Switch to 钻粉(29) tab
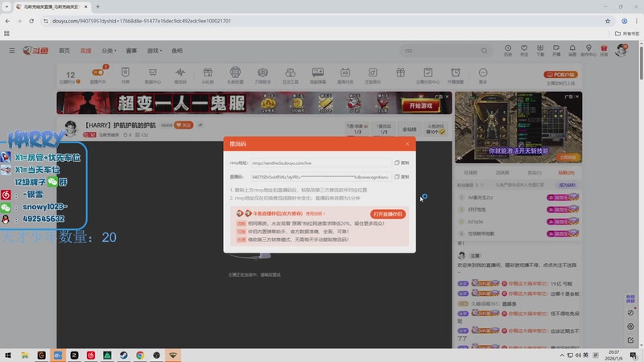Viewport: 644px width, 362px height. pos(567,172)
